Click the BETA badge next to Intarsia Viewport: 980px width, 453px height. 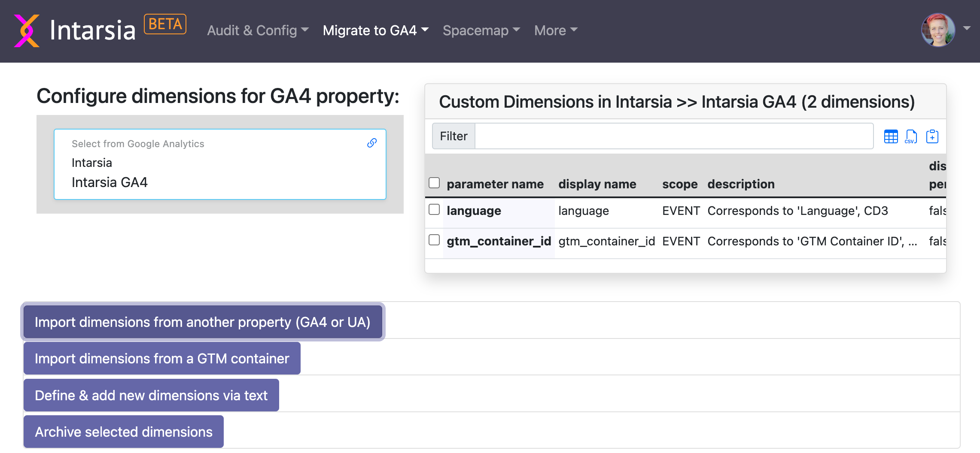click(165, 24)
